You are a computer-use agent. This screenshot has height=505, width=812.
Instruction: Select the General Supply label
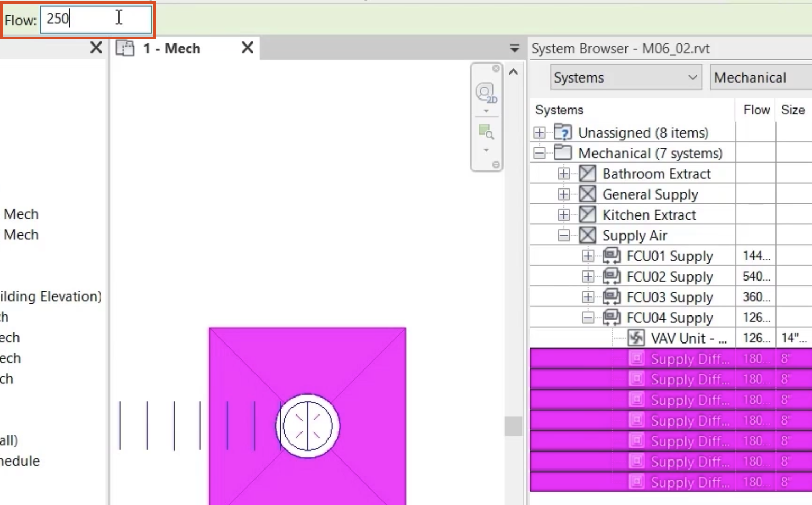[650, 194]
